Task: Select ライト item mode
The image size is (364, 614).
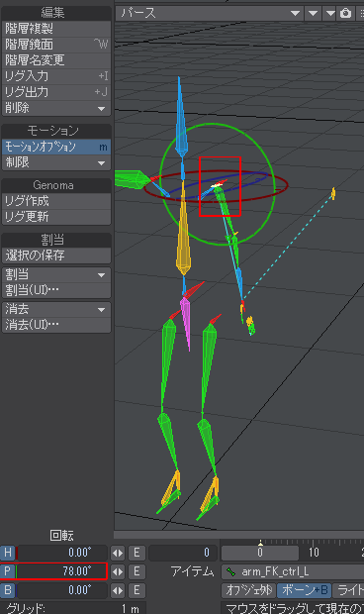Action: pyautogui.click(x=349, y=590)
